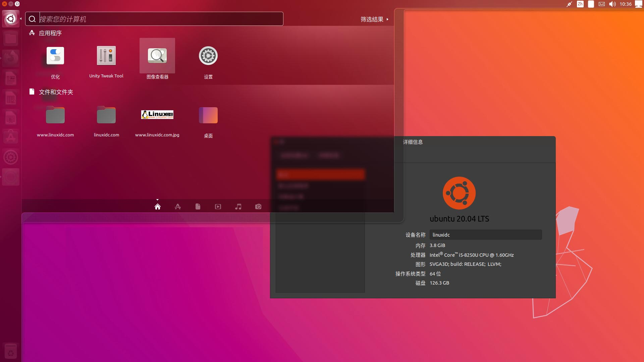Screen dimensions: 644x362
Task: Open the volume indicator menu
Action: [612, 4]
